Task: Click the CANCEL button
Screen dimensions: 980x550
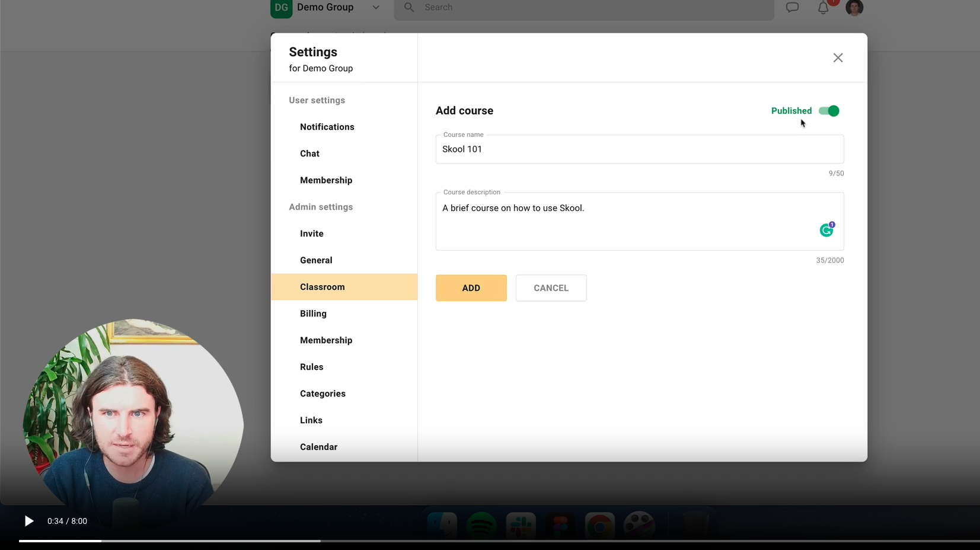Action: pos(551,288)
